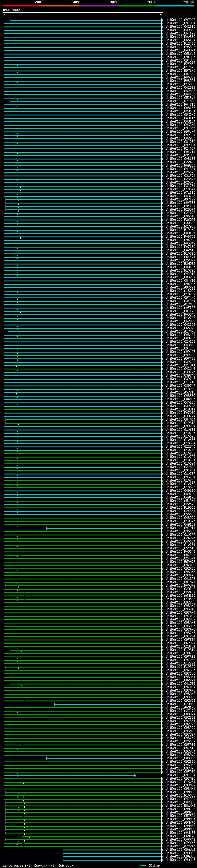Click the short cyan alignment bar of UniRef100_Q9ZR14

(104, 528)
